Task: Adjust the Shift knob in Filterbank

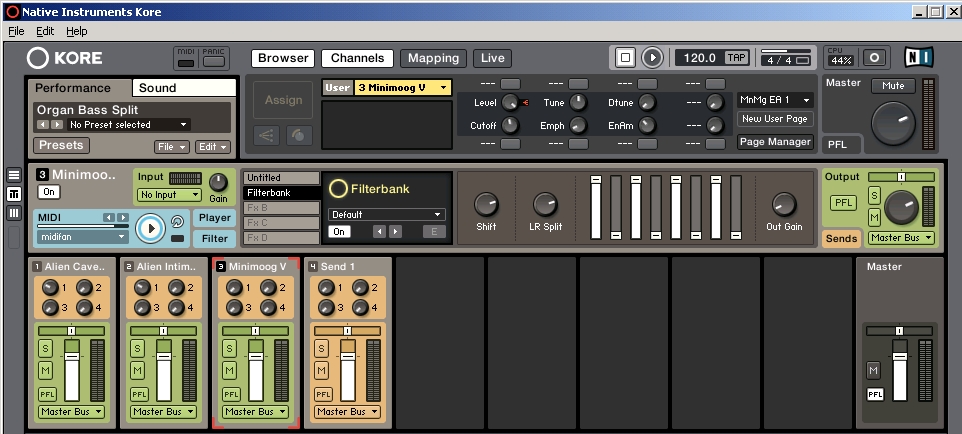Action: [486, 204]
